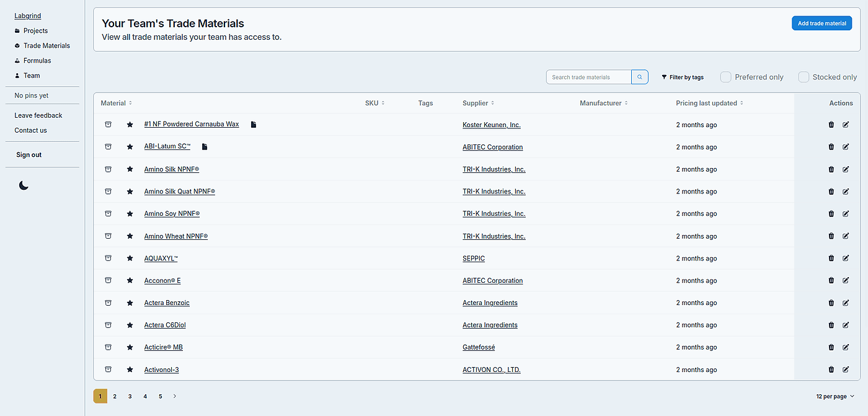Toggle the preferred star for AQUAXYL
868x416 pixels.
click(x=130, y=259)
